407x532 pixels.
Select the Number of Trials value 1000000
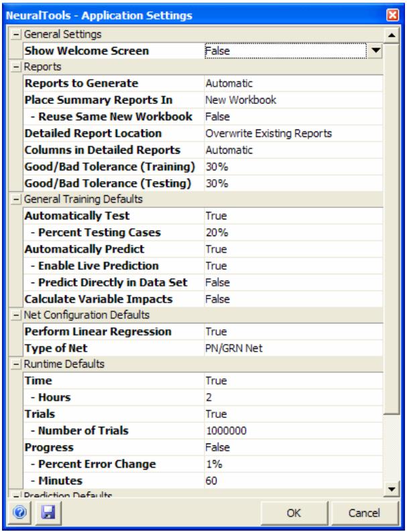pyautogui.click(x=294, y=431)
